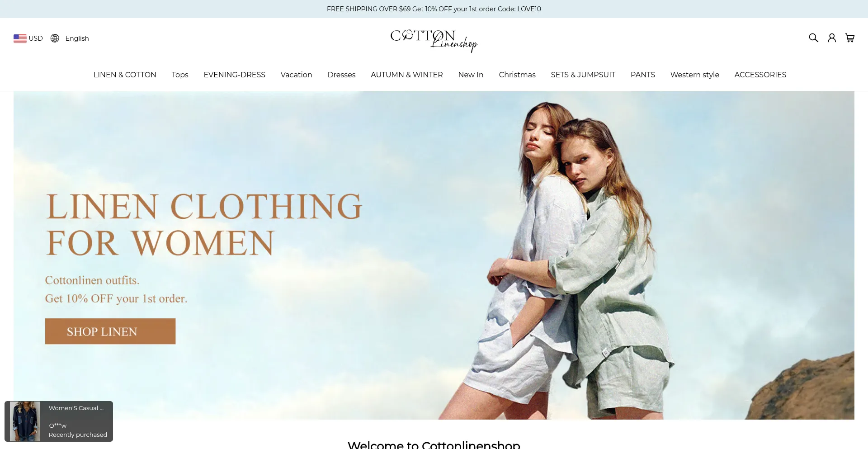This screenshot has width=868, height=449.
Task: Click the US flag currency icon
Action: pyautogui.click(x=20, y=38)
